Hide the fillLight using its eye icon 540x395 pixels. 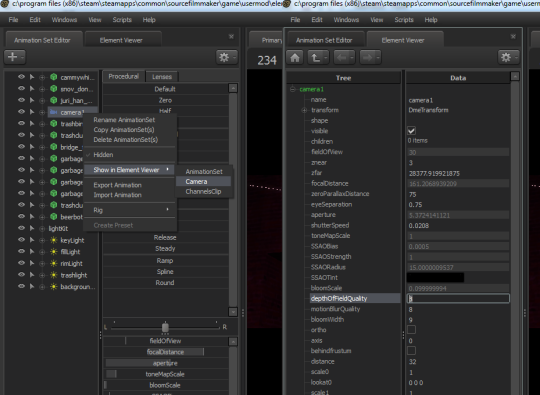pos(21,251)
